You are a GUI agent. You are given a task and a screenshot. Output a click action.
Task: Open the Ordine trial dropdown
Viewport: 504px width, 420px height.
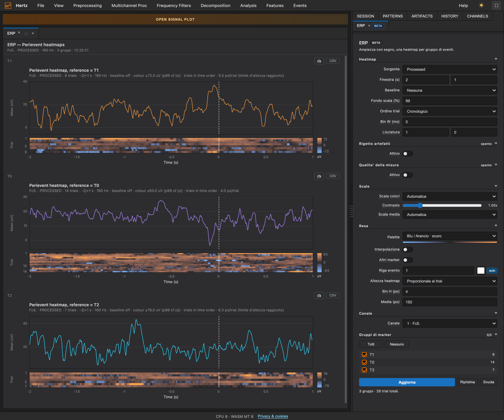[x=450, y=111]
